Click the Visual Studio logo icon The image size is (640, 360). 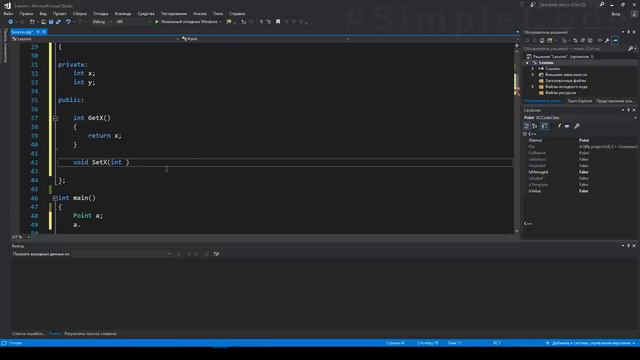(7, 5)
